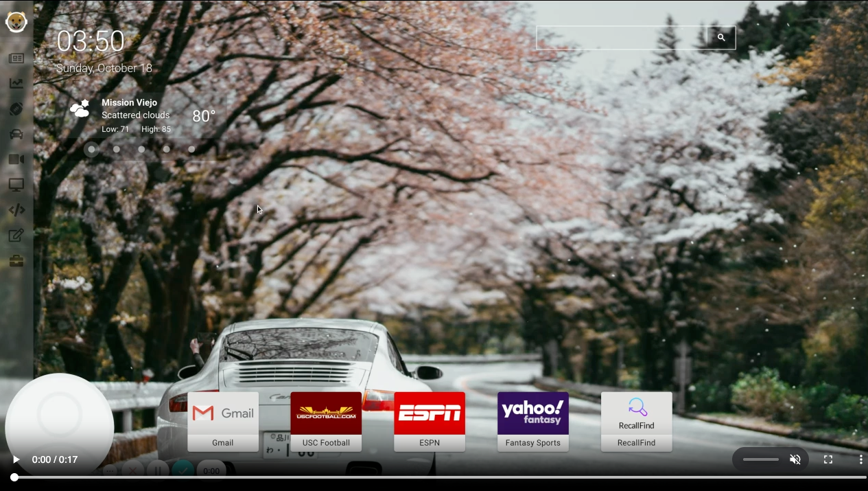Pause the screen recording
The height and width of the screenshot is (491, 868).
(158, 471)
